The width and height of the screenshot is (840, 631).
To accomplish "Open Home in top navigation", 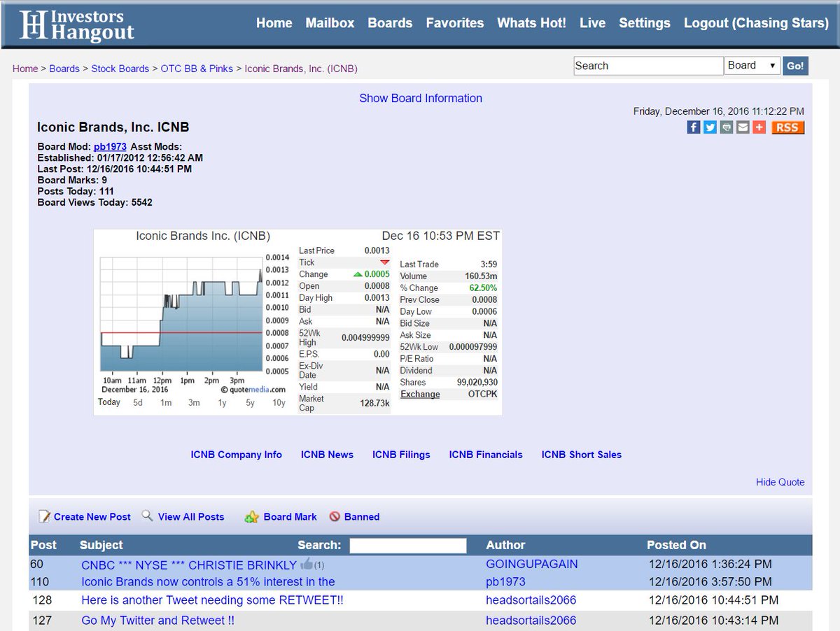I will click(274, 23).
